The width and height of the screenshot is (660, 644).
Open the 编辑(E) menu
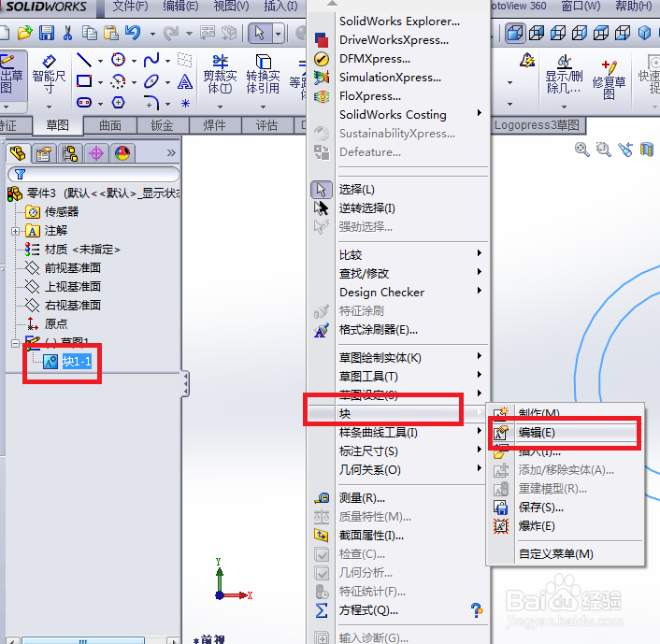click(x=180, y=7)
